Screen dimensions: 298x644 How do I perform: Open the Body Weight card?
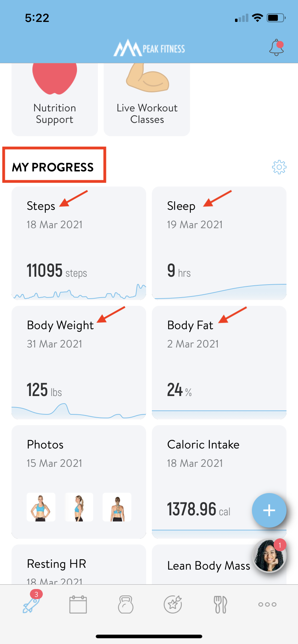point(79,363)
